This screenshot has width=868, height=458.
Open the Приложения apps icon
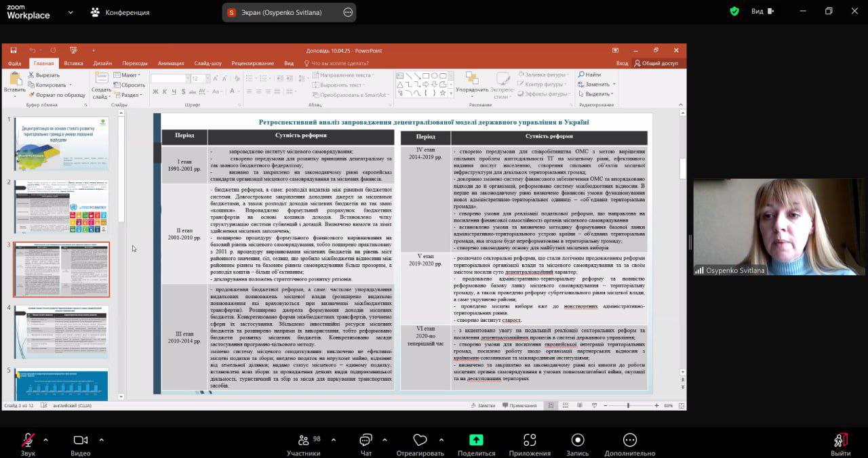[530, 440]
